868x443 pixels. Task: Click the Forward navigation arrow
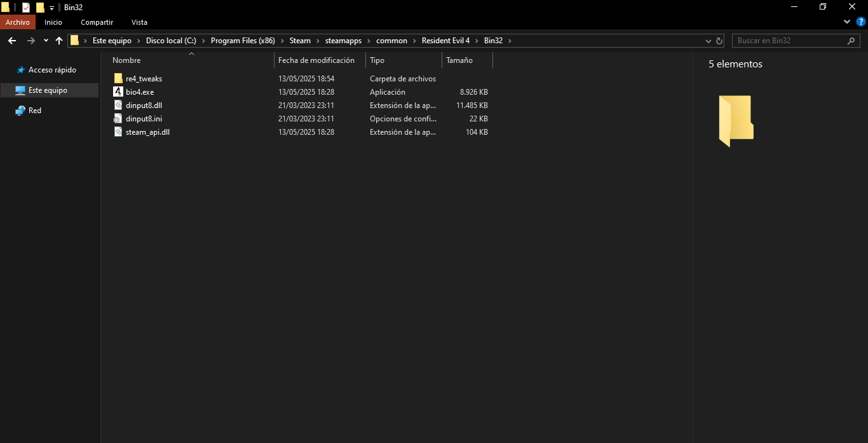pos(31,40)
